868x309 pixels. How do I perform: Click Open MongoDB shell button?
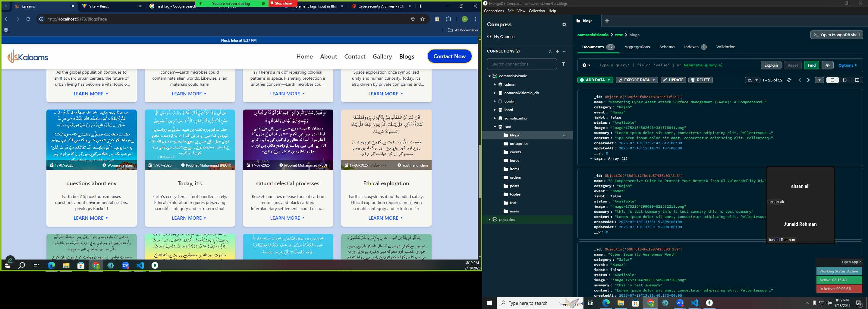[836, 35]
